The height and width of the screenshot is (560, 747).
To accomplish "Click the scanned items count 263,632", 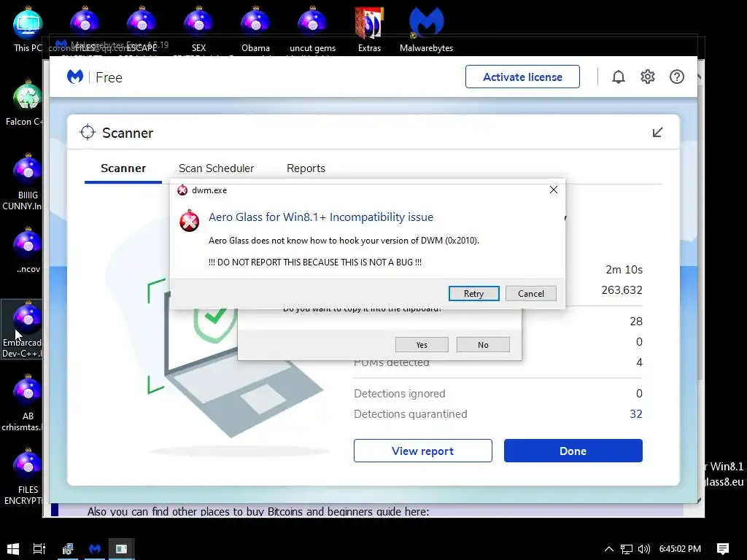I will (622, 290).
